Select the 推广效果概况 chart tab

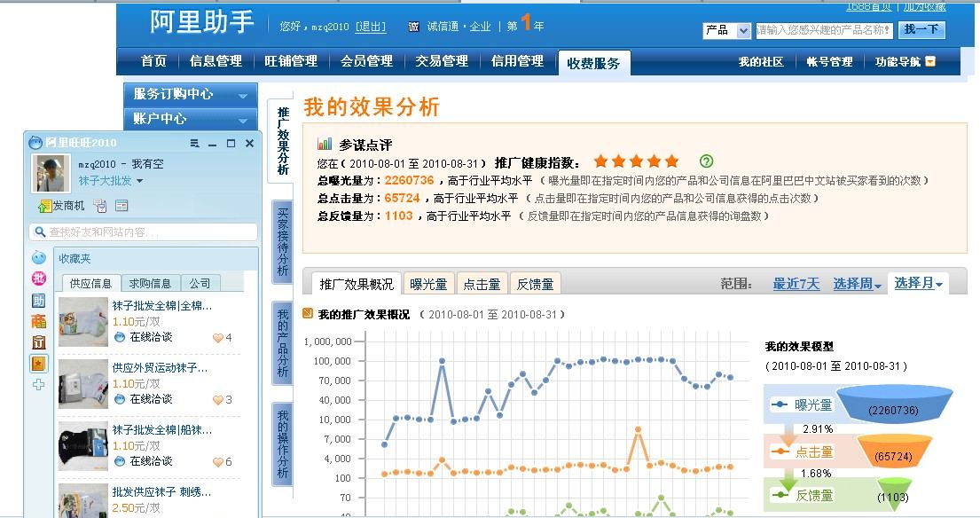[x=357, y=284]
